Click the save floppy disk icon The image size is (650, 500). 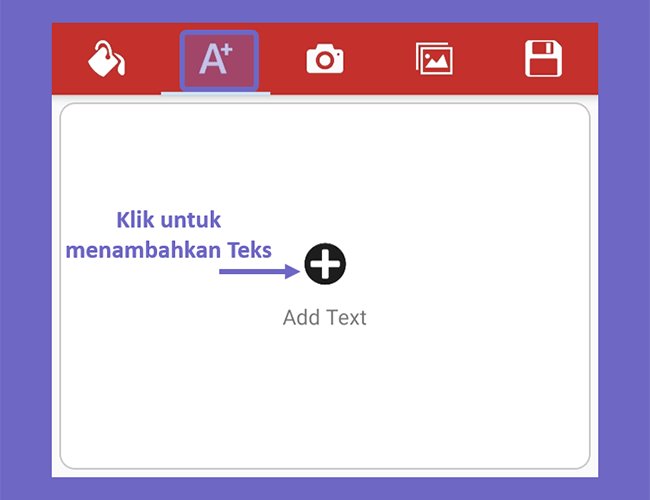pyautogui.click(x=543, y=58)
